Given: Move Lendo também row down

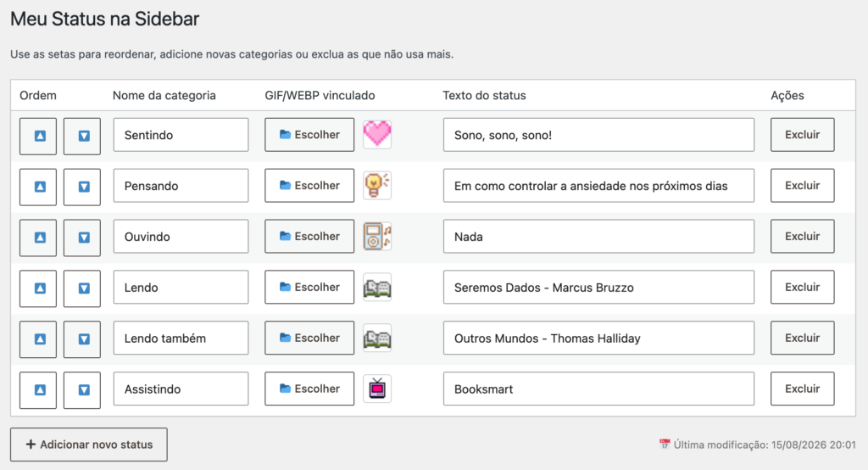Looking at the screenshot, I should click(82, 339).
